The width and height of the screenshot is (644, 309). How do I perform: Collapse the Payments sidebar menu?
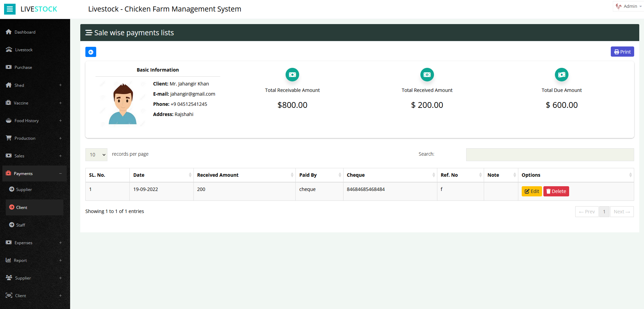60,173
